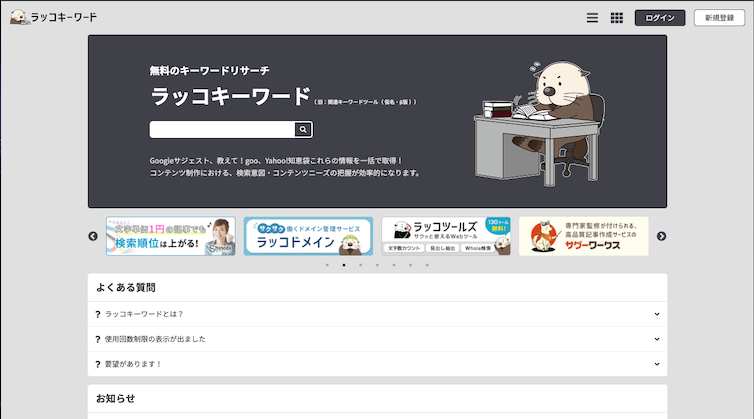Select the second carousel dot
Viewport: 754px width, 419px height.
coord(344,265)
